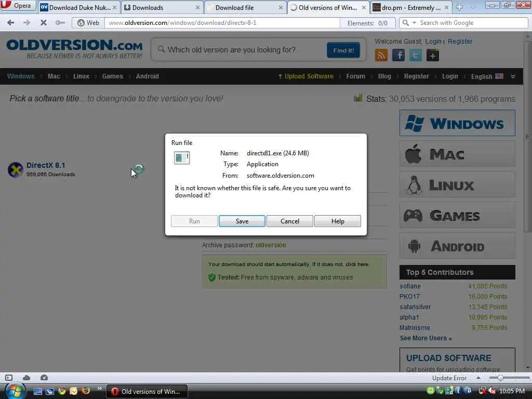Toggle Opera panel button in status bar
This screenshot has height=399, width=532.
pos(9,378)
